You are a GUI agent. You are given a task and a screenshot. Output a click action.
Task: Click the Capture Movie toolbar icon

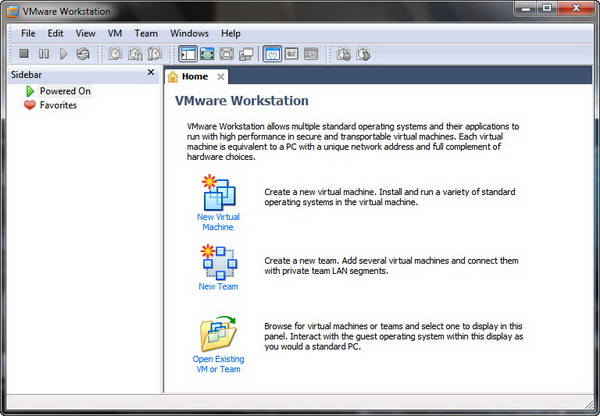344,54
